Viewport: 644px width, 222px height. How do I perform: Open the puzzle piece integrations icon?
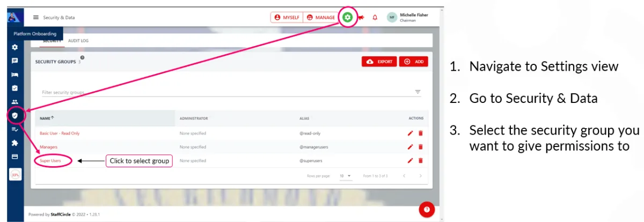pyautogui.click(x=15, y=143)
